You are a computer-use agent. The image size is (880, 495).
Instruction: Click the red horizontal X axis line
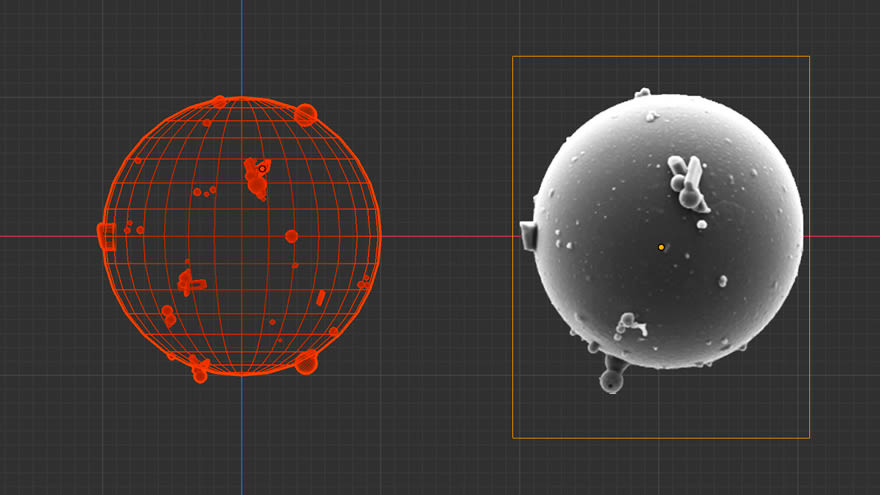coord(450,236)
